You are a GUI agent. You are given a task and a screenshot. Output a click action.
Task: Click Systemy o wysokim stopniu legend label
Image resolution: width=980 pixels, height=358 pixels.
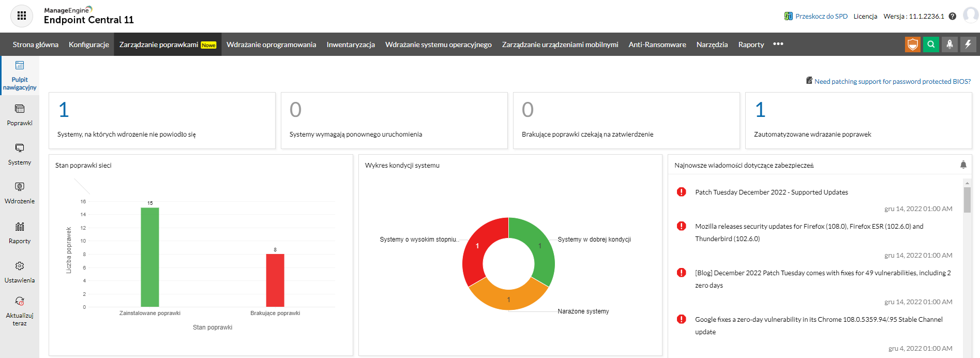click(419, 239)
